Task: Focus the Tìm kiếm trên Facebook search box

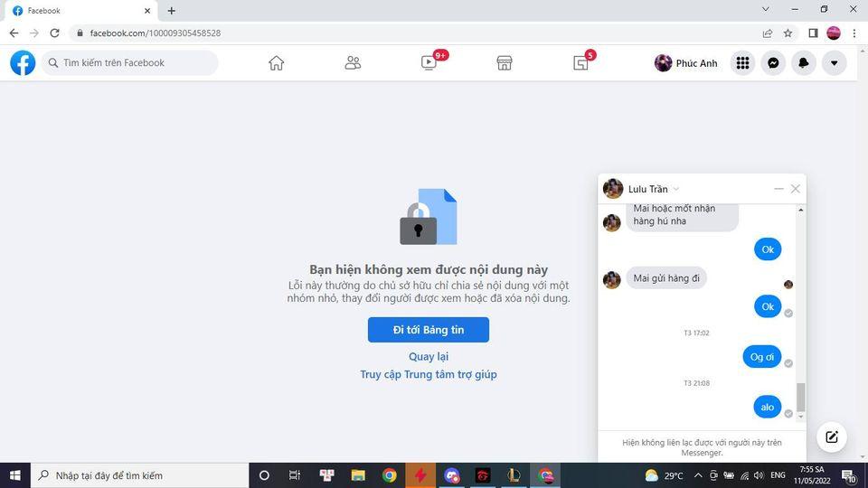Action: pyautogui.click(x=136, y=63)
